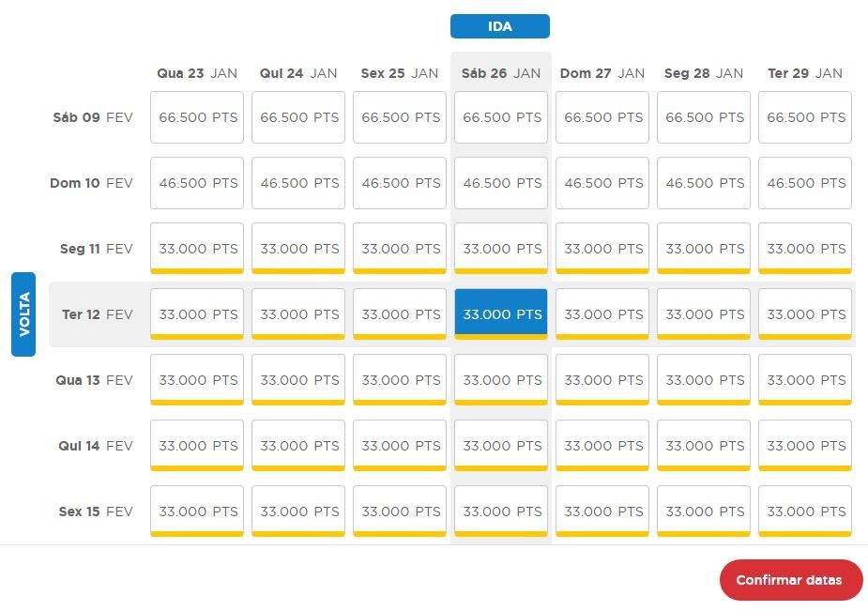Select 33.000 PTS for Sex 25 JAN / Qui 14 FEV
Screen dimensions: 868x611
[400, 446]
